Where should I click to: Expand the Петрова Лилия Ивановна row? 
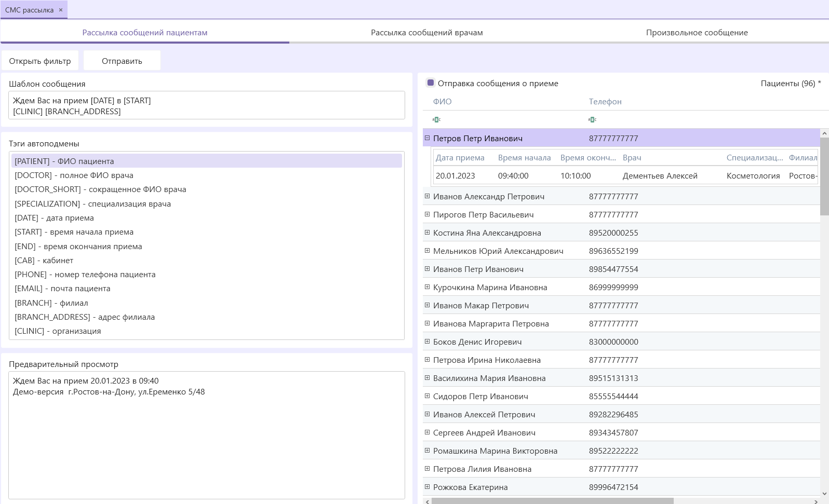(x=427, y=469)
